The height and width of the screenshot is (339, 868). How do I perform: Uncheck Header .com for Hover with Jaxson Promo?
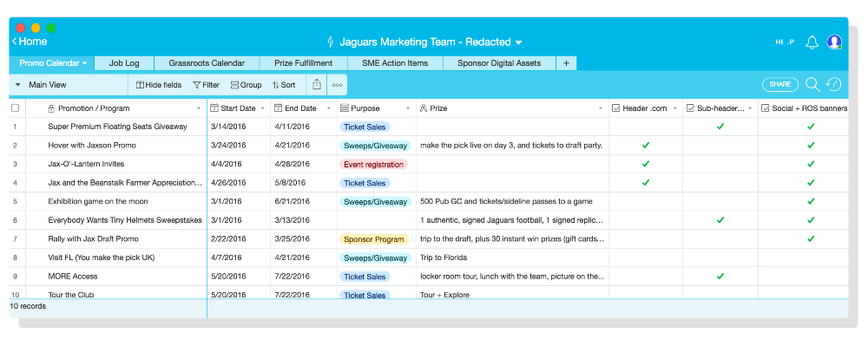click(x=646, y=146)
